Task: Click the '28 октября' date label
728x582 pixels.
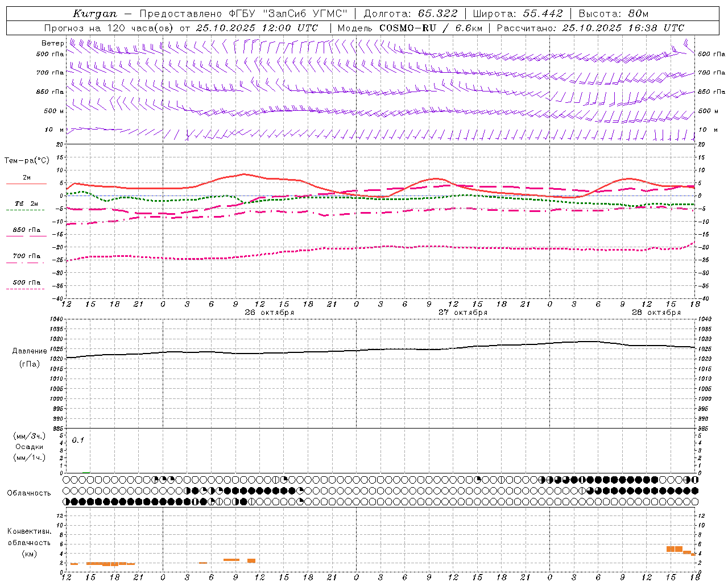Action: 656,313
